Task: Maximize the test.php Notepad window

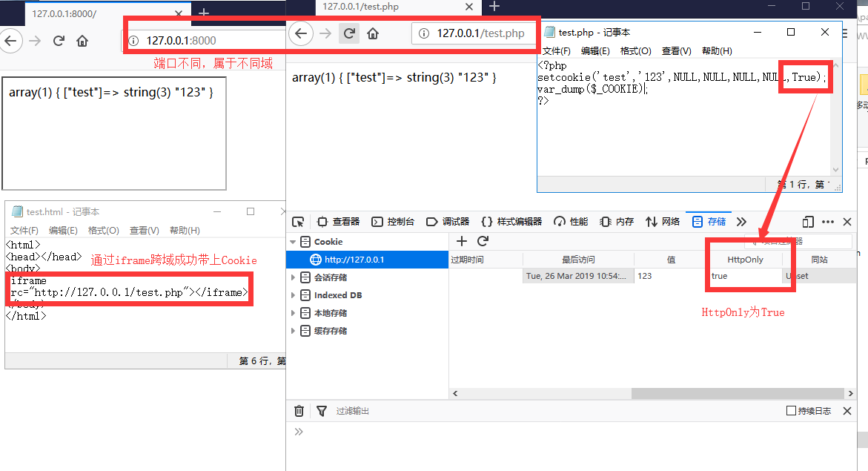Action: click(791, 32)
